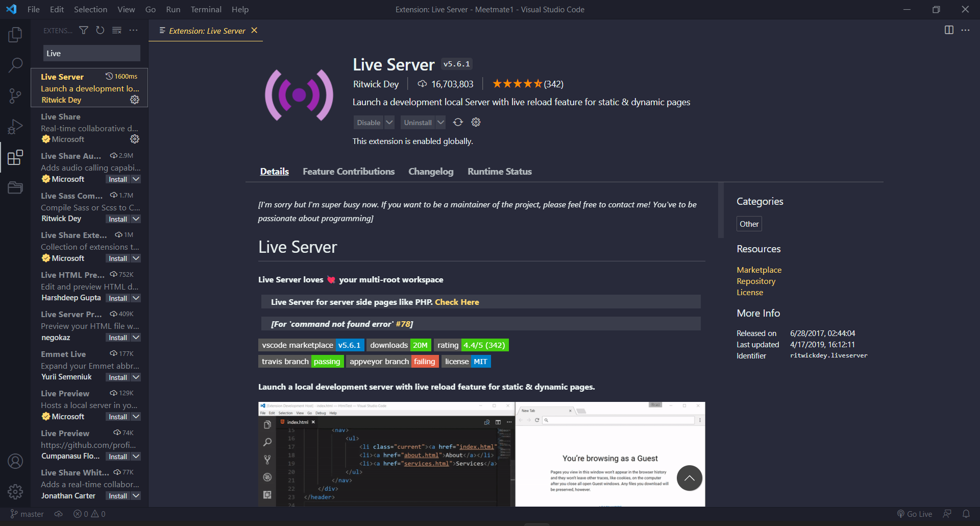Viewport: 980px width, 526px height.
Task: Open the Terminal menu
Action: [206, 9]
